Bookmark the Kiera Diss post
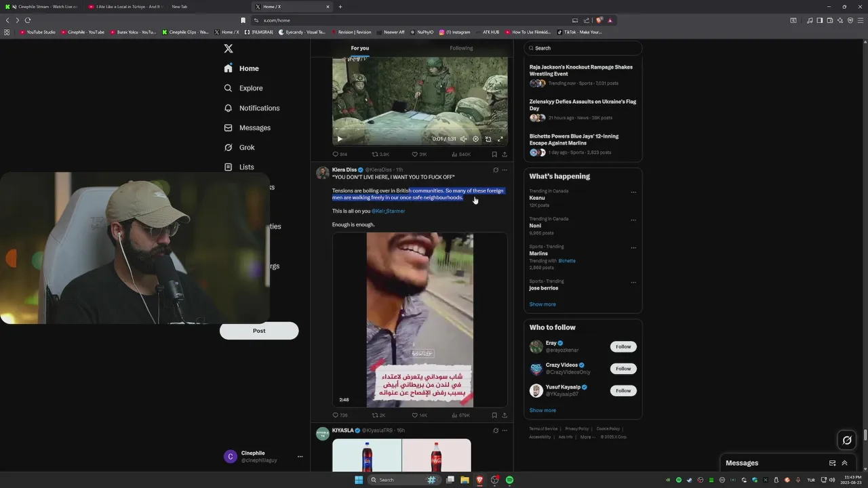Viewport: 868px width, 488px height. point(494,415)
